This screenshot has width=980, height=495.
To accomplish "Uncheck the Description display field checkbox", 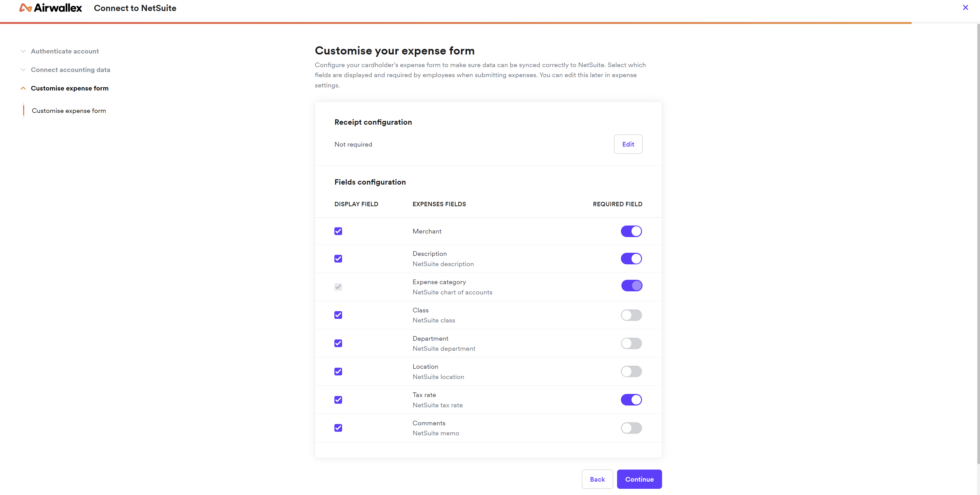I will (338, 259).
